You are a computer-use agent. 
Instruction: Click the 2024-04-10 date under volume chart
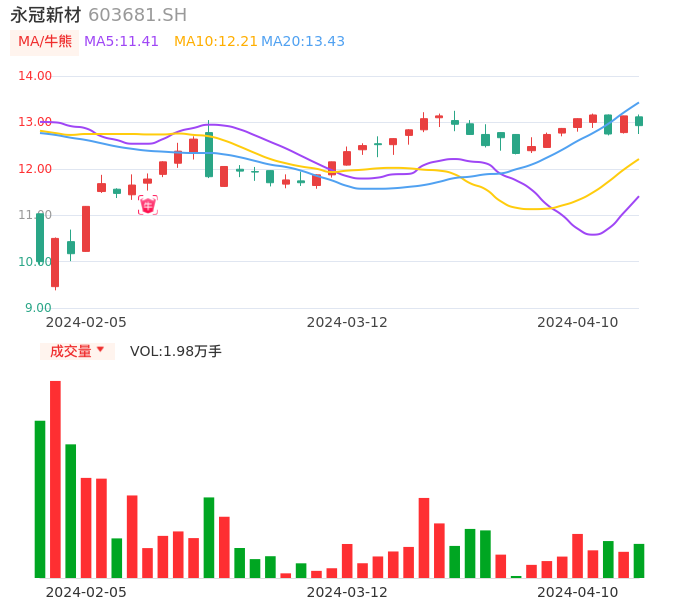tap(578, 592)
